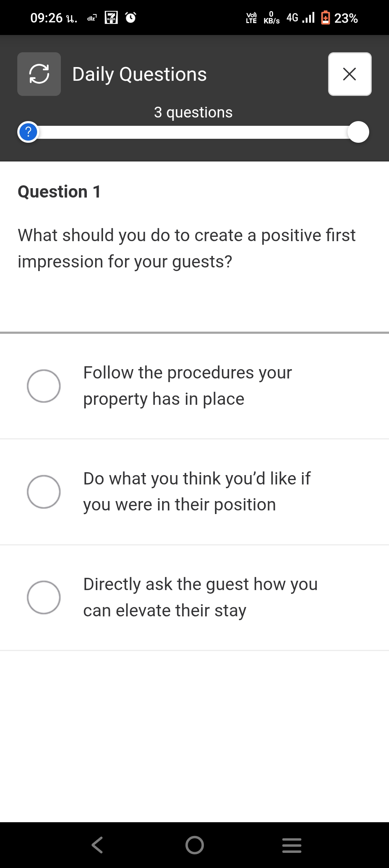389x868 pixels.
Task: Tap the battery icon showing 23%
Action: (x=325, y=18)
